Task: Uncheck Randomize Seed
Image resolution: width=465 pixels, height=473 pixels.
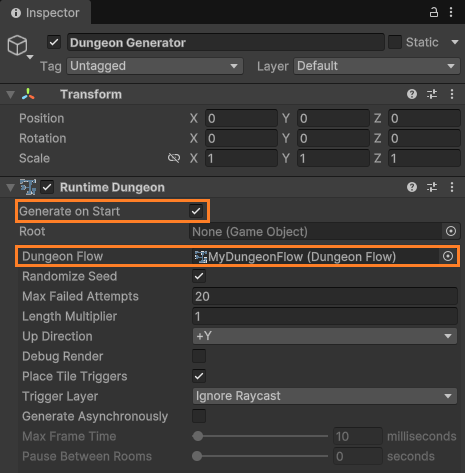Action: pyautogui.click(x=199, y=276)
